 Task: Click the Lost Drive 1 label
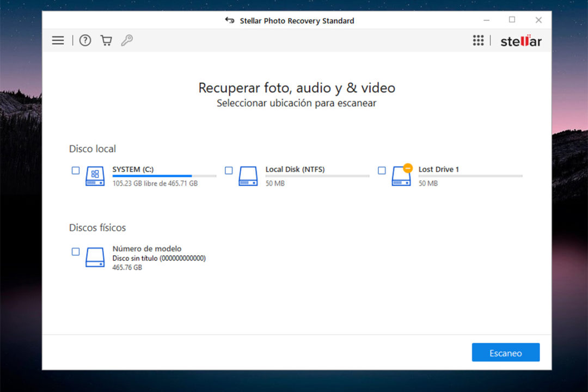[x=438, y=169]
